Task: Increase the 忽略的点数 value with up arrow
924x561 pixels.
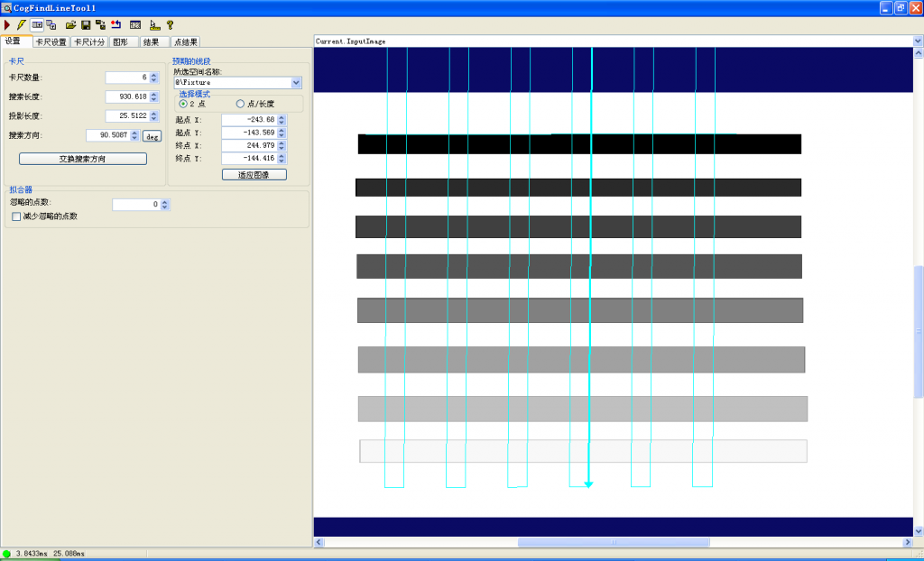Action: coord(165,202)
